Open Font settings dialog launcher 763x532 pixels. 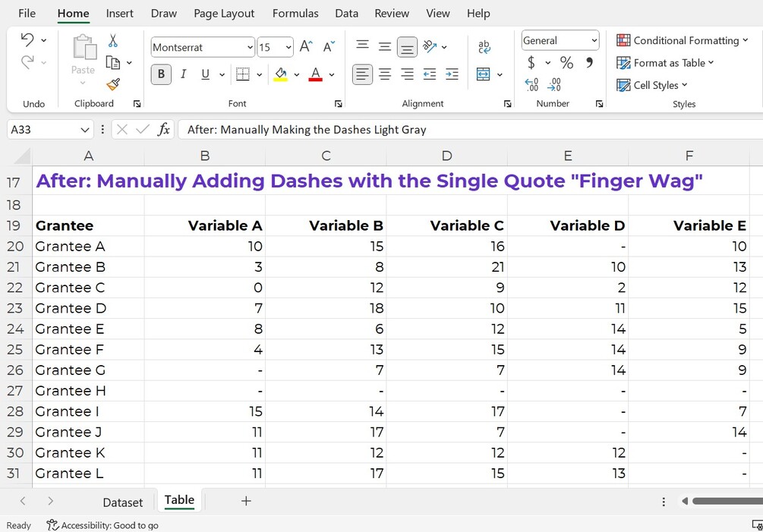click(x=338, y=103)
